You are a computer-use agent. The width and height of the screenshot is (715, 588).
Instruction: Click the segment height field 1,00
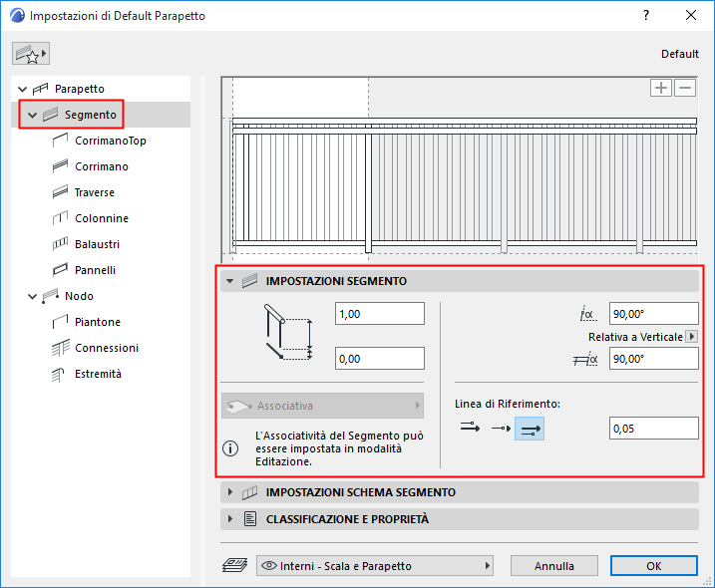pos(379,314)
